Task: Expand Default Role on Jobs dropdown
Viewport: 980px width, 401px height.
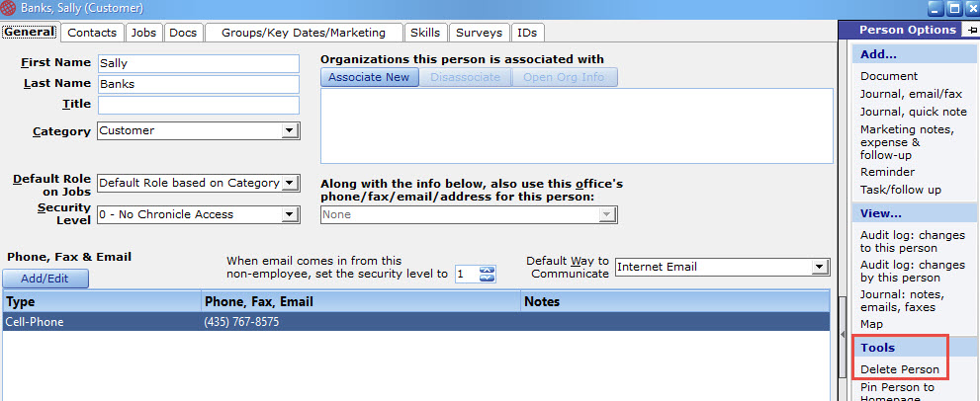Action: pos(289,183)
